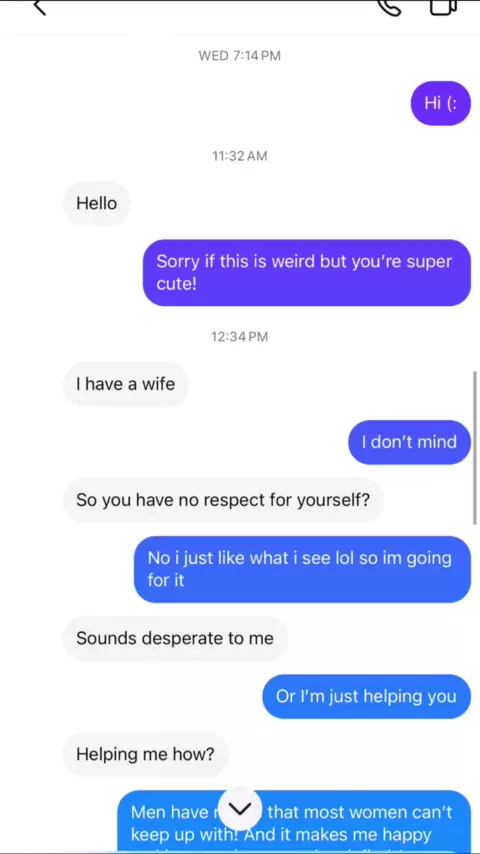This screenshot has height=854, width=480.
Task: Select the partially visible "Men have" message
Action: click(x=294, y=821)
